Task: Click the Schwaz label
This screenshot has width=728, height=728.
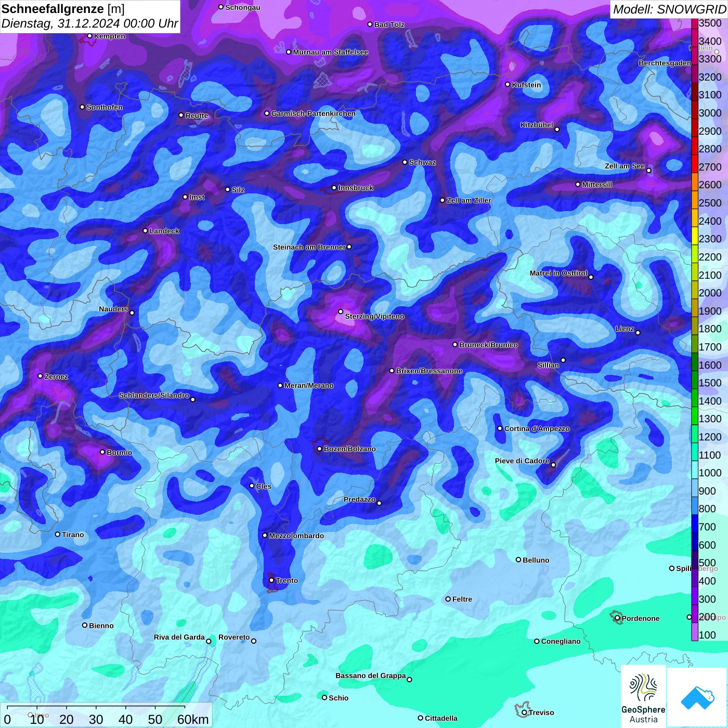Action: coord(422,162)
